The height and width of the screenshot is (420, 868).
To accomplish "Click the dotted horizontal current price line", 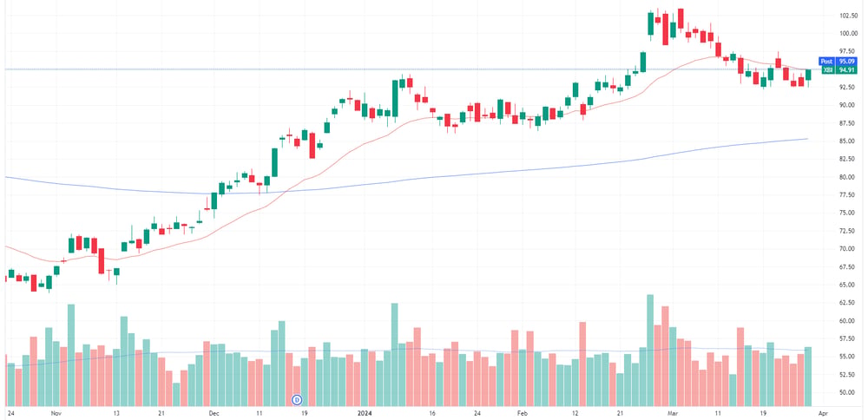I will tap(410, 69).
